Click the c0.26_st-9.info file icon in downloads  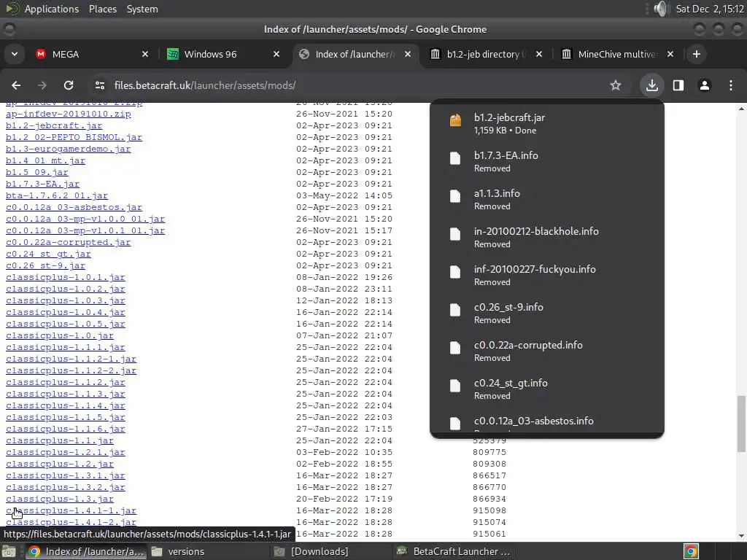click(455, 310)
